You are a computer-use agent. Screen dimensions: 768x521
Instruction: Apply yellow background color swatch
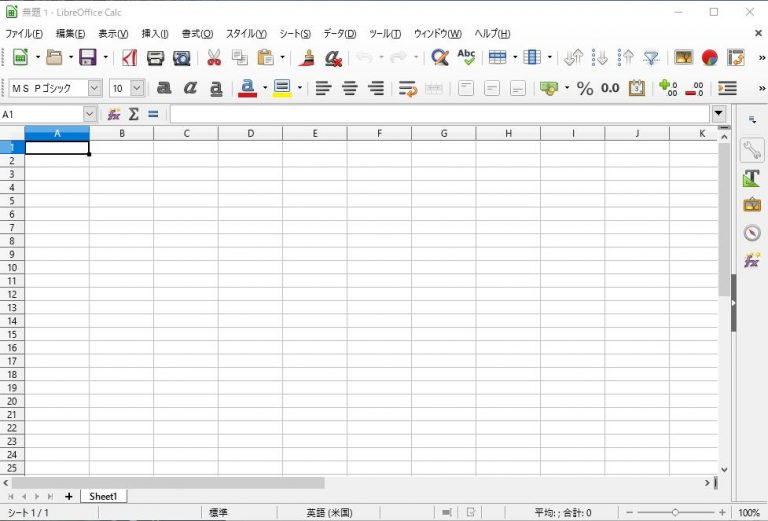click(282, 89)
